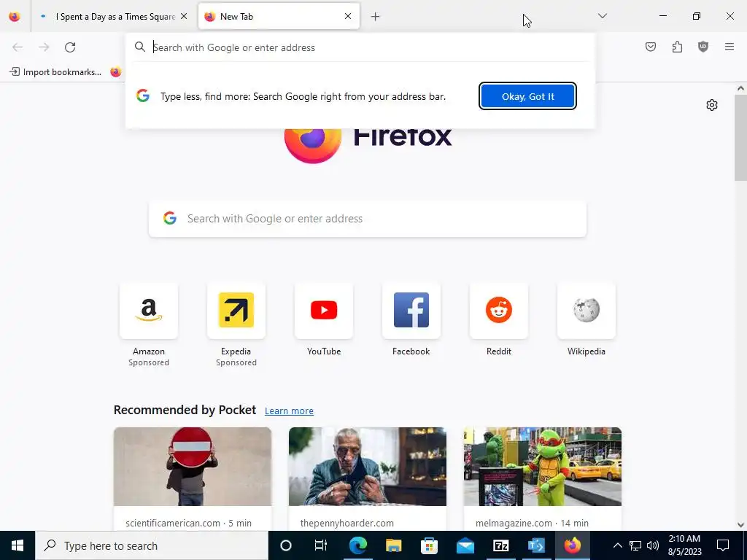Open Task View on the taskbar
Screen dimensions: 747x560
[321, 545]
